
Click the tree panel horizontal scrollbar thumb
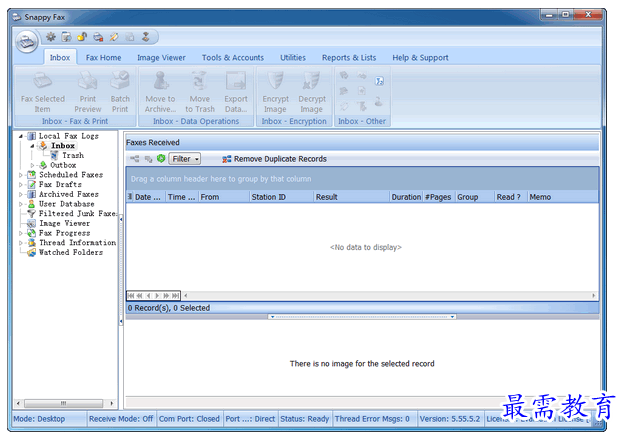pos(63,403)
